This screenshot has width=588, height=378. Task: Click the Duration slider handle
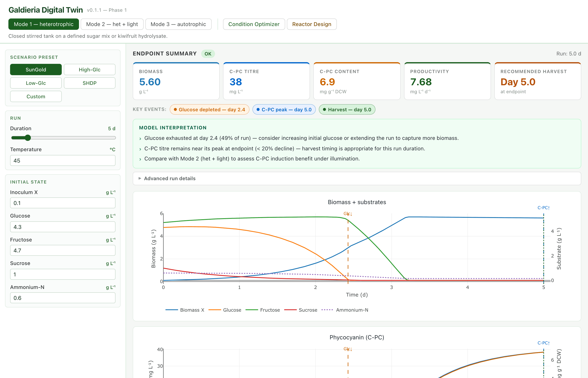coord(28,138)
